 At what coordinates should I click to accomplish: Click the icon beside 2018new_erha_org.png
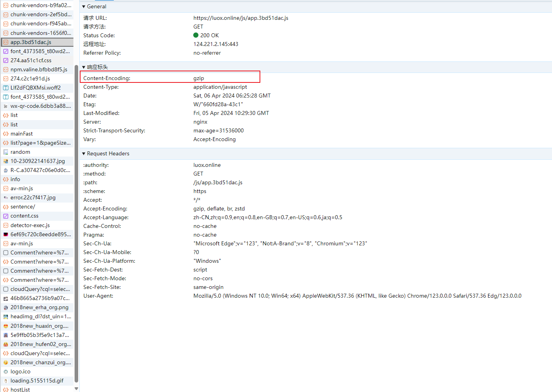click(x=6, y=308)
